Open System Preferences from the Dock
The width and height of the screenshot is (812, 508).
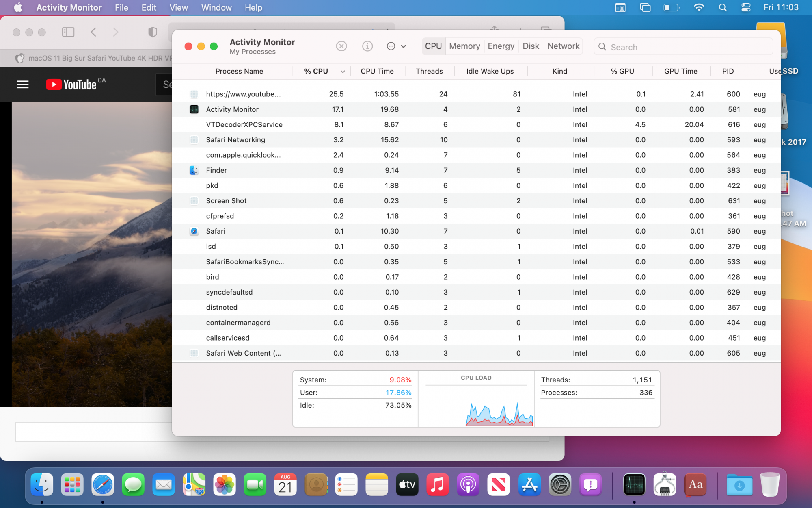[560, 484]
